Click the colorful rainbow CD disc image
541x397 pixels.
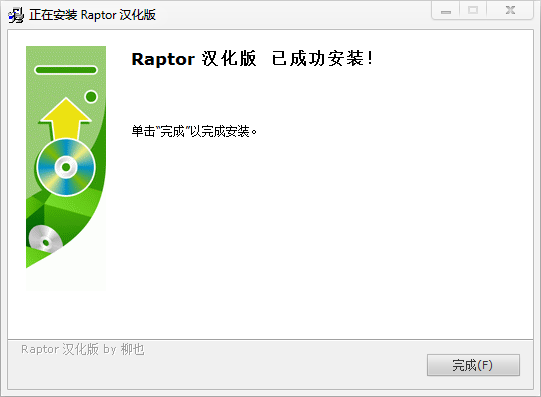tap(66, 167)
